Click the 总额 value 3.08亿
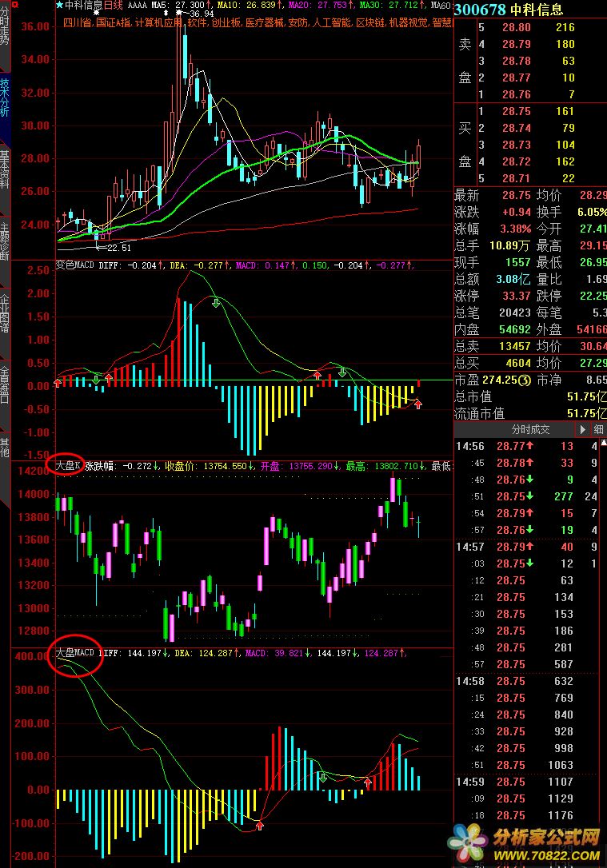The height and width of the screenshot is (868, 607). tap(513, 279)
